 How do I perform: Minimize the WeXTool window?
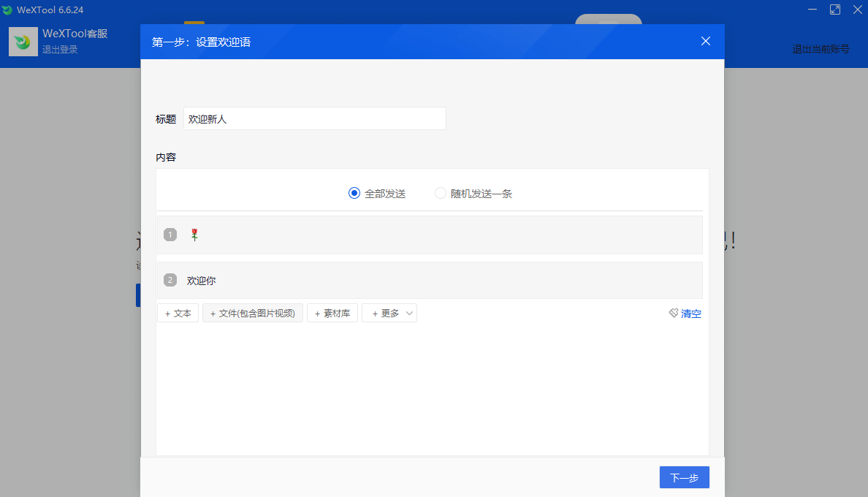tap(812, 10)
